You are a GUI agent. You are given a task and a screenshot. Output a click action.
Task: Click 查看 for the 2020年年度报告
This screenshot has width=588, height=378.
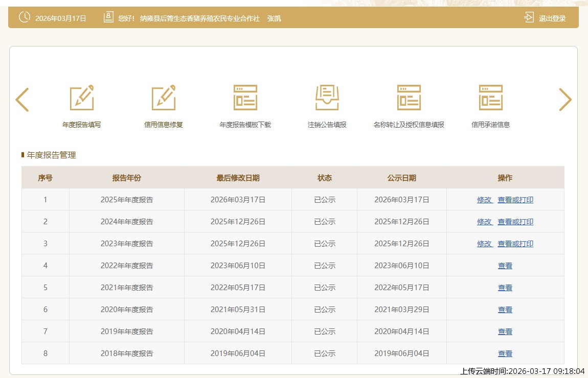tap(505, 310)
